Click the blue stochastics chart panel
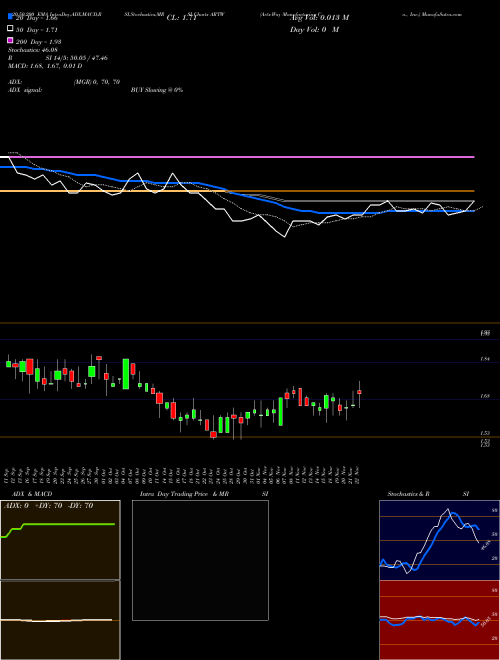Viewport: 500px width, 660px height. [439, 540]
